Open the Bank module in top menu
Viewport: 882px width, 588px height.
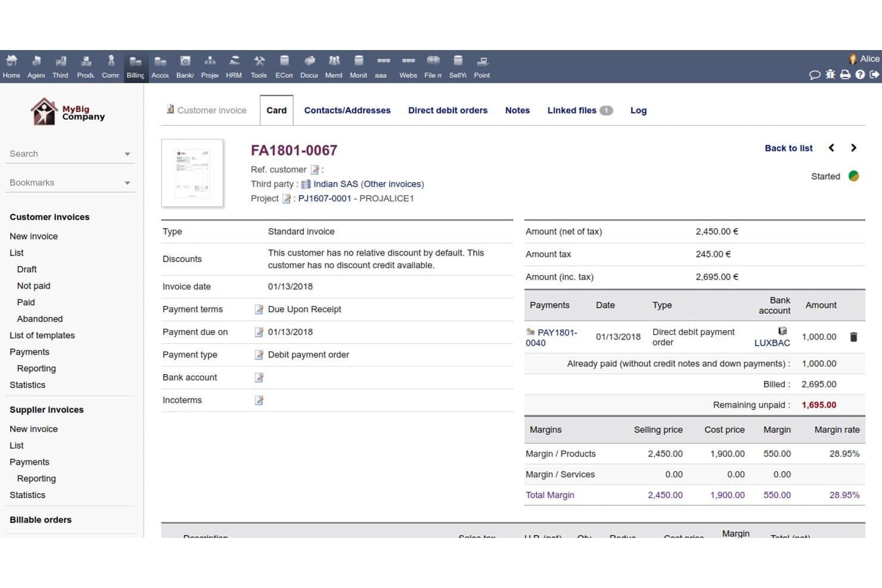[185, 66]
